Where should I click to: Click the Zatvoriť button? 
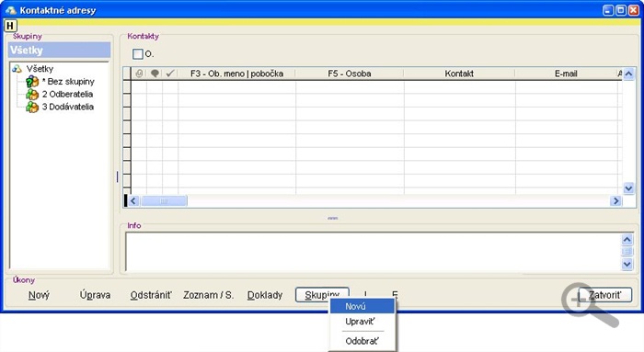[605, 295]
